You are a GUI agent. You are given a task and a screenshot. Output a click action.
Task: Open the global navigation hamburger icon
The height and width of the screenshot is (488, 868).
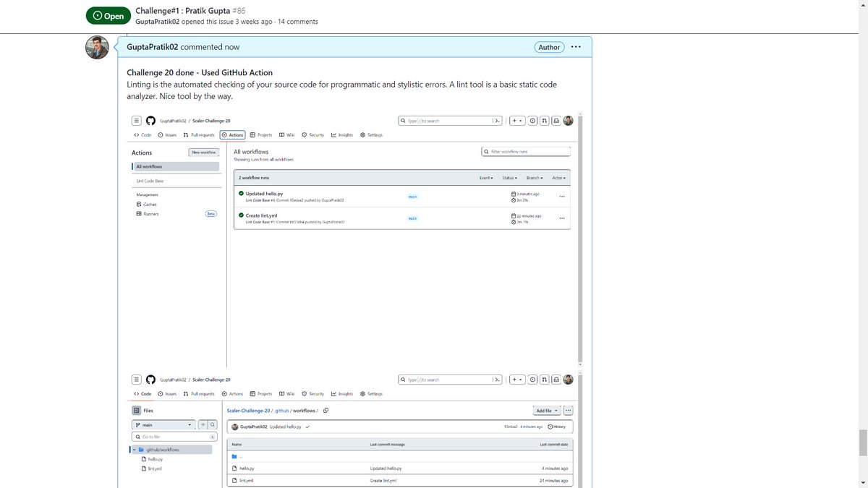tap(137, 121)
